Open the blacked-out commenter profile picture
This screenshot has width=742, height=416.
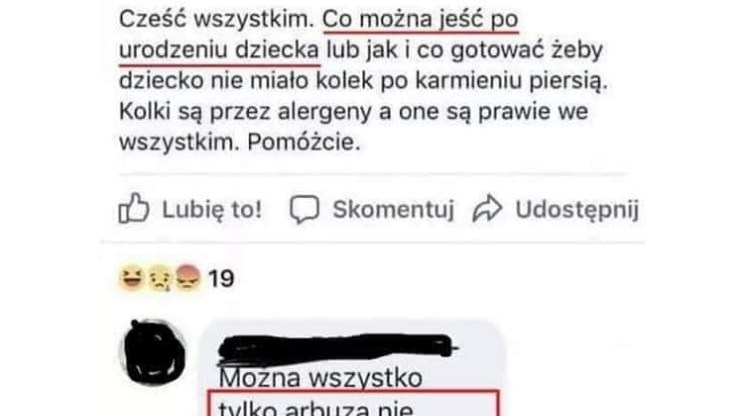(154, 353)
